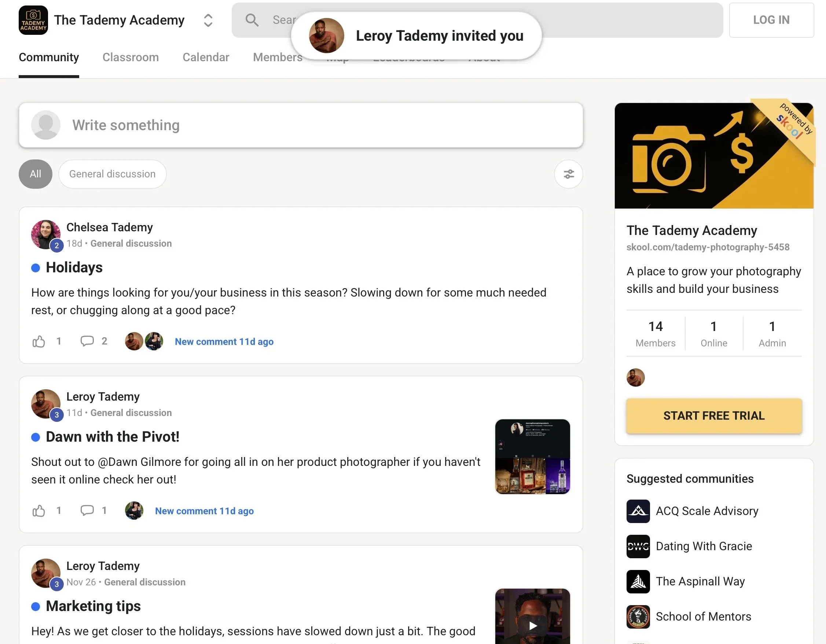Click Chelsea Tademy's profile avatar
The width and height of the screenshot is (826, 644).
45,235
